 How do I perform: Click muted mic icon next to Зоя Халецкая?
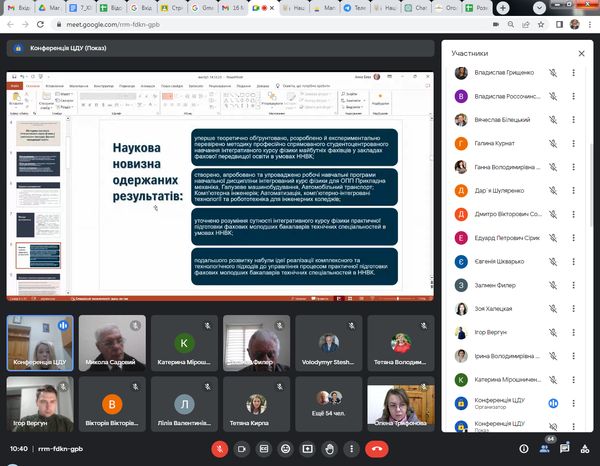(552, 309)
